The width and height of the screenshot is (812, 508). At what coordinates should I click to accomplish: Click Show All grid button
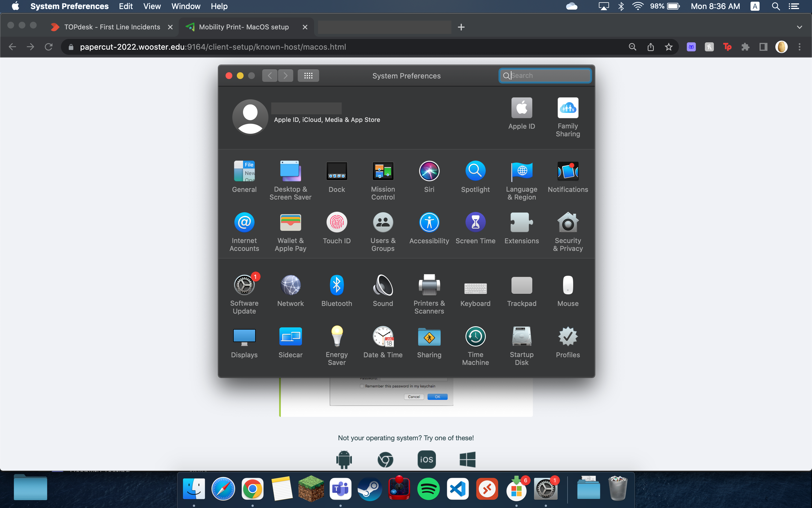(x=308, y=76)
